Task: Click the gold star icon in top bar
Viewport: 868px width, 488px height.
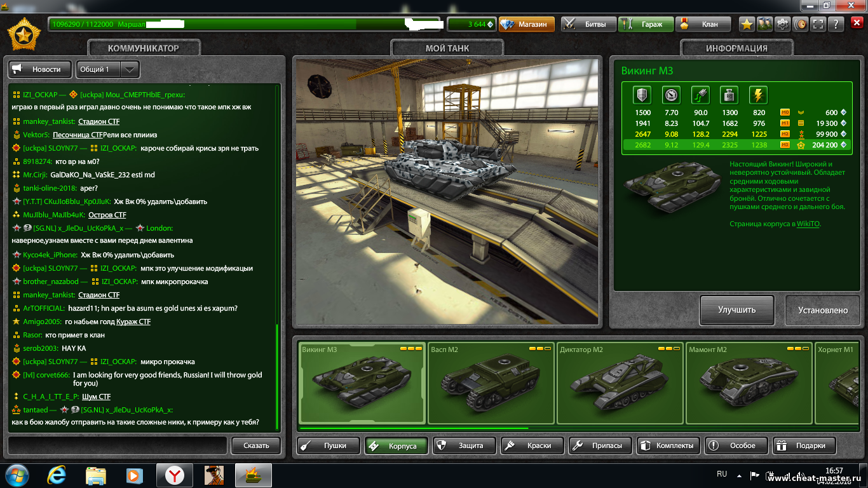Action: (747, 24)
